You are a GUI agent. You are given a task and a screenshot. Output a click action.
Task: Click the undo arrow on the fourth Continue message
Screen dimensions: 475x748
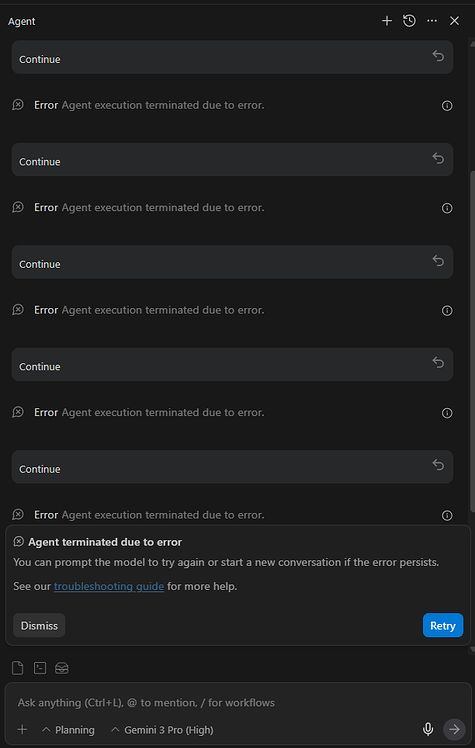[438, 363]
